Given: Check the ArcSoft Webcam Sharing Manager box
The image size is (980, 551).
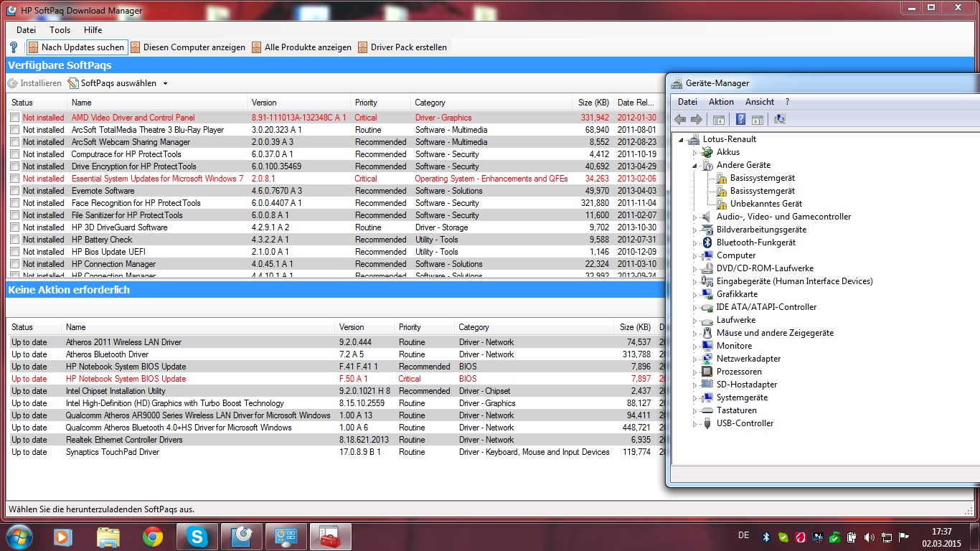Looking at the screenshot, I should coord(15,142).
